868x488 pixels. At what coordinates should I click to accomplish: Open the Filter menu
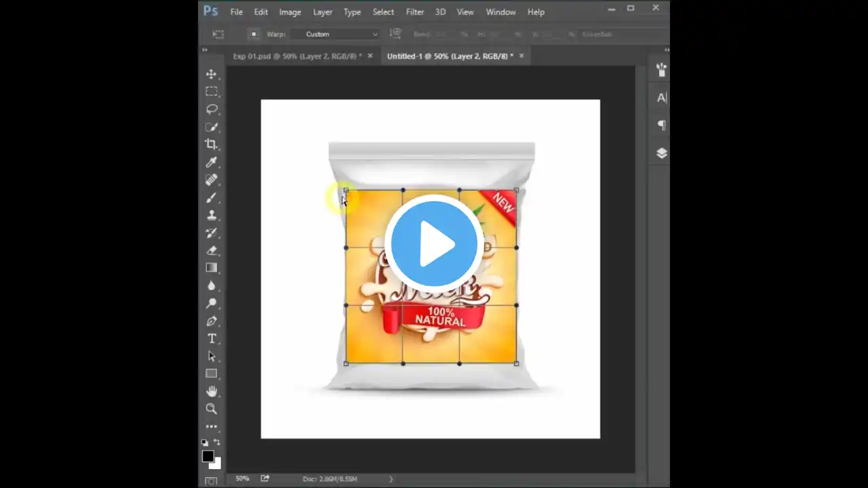pyautogui.click(x=415, y=12)
